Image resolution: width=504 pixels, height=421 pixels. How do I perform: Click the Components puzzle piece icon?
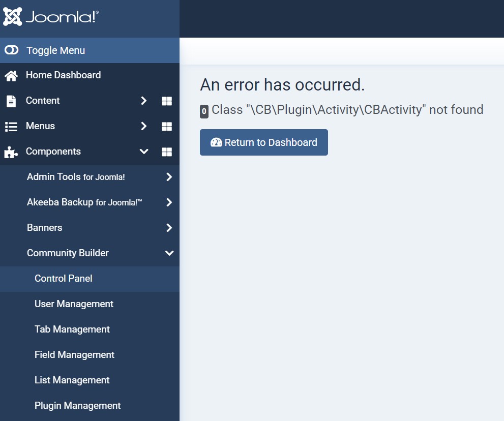click(11, 152)
